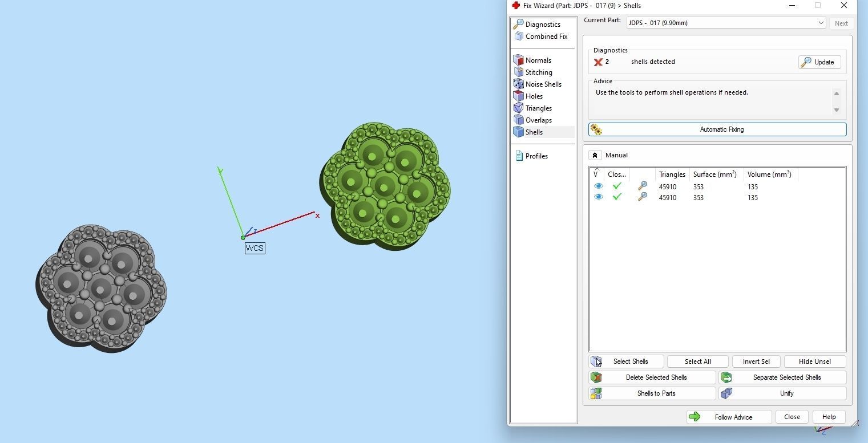Open the Current Part dropdown
868x443 pixels.
pyautogui.click(x=726, y=23)
